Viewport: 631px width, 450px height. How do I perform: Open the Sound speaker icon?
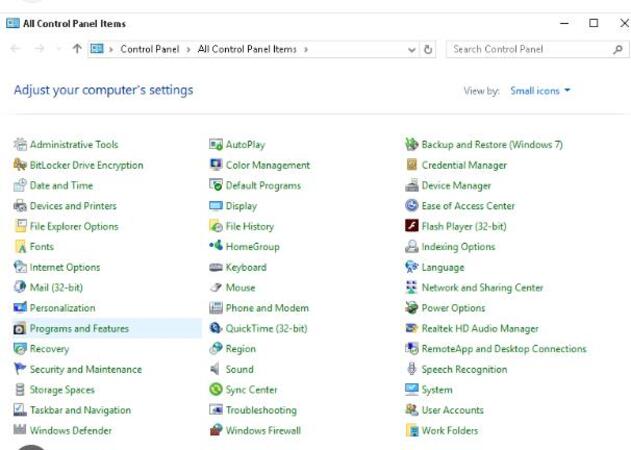216,369
